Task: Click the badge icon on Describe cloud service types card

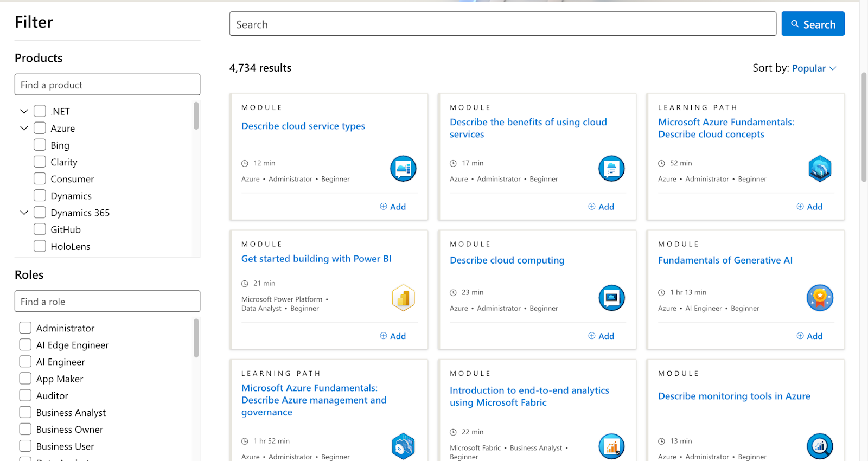Action: [x=403, y=169]
